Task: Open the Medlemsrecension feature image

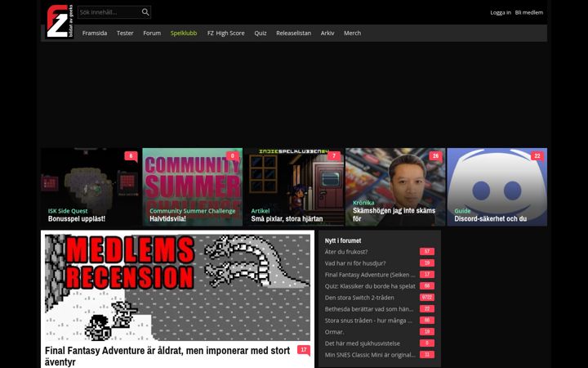Action: click(x=177, y=287)
